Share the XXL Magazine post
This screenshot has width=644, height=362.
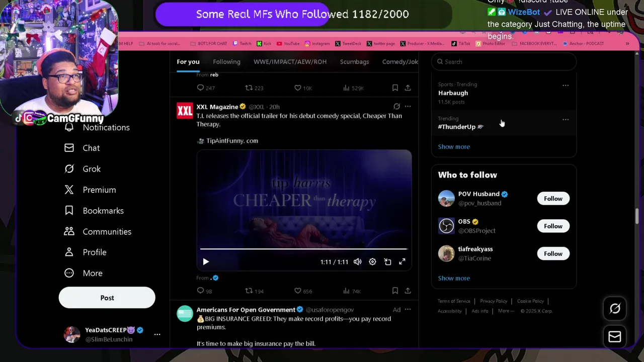(x=408, y=291)
